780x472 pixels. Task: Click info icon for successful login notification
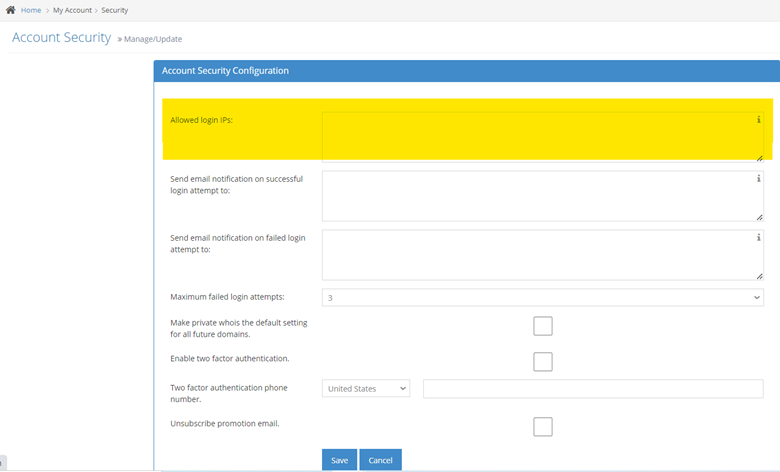(758, 179)
